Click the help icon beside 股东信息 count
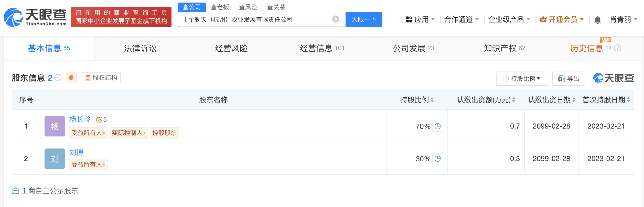Image resolution: width=644 pixels, height=207 pixels. point(58,78)
